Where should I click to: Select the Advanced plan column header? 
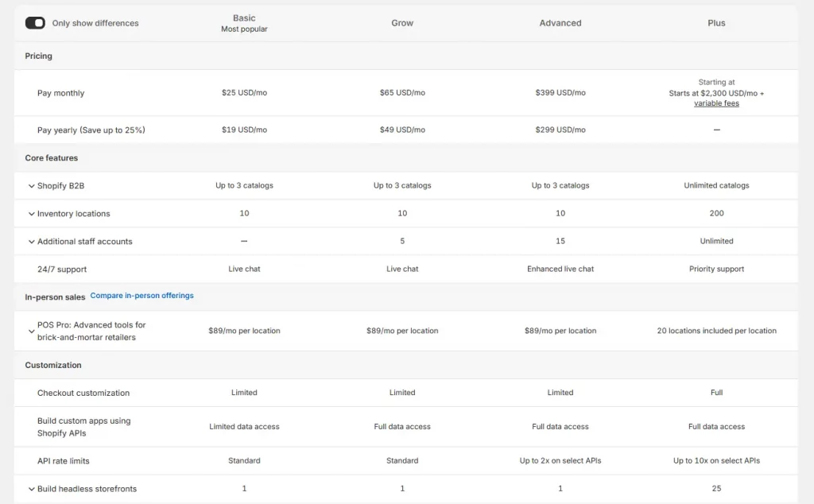click(x=560, y=23)
